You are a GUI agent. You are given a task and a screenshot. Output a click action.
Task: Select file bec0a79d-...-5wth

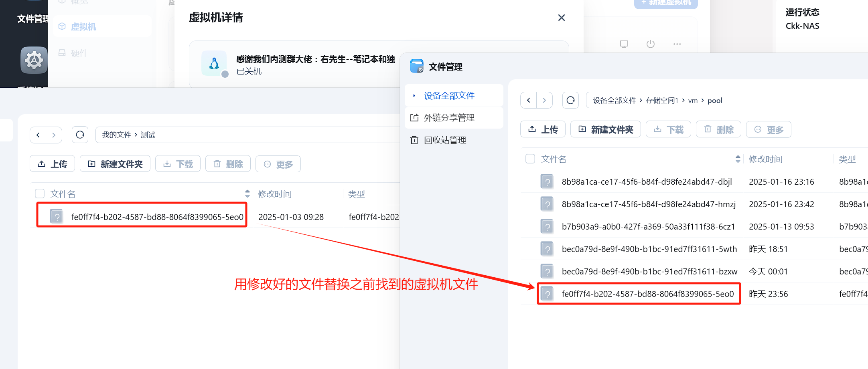[649, 249]
